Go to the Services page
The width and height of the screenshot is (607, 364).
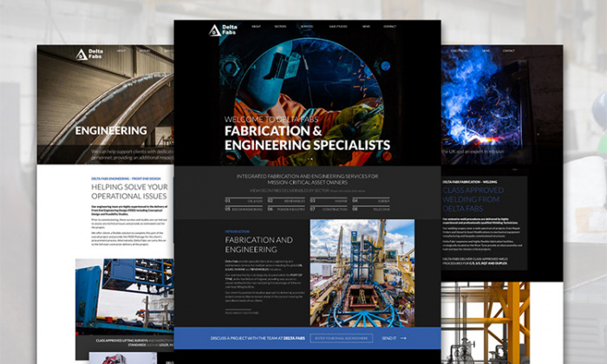(x=307, y=27)
